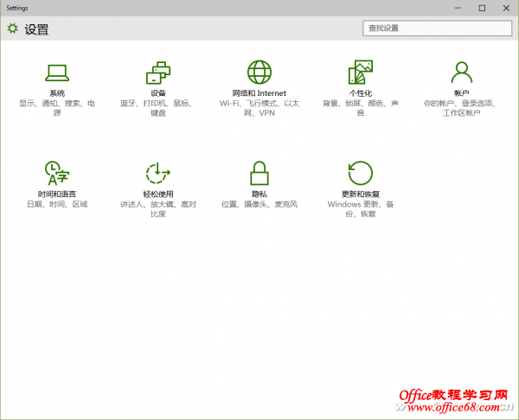Click the 更新和恢复 title text

361,194
